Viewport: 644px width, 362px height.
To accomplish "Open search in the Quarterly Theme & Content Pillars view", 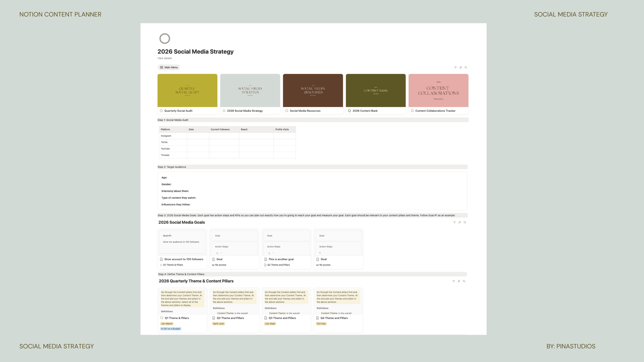I will 464,281.
